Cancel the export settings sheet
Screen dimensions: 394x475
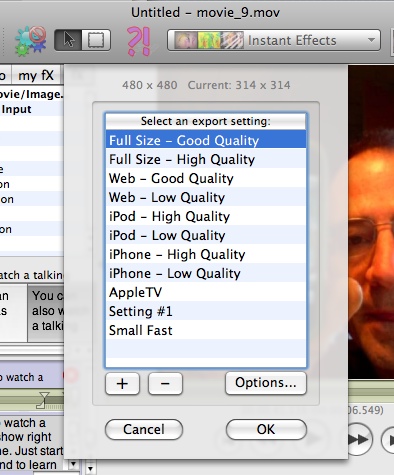[x=144, y=429]
